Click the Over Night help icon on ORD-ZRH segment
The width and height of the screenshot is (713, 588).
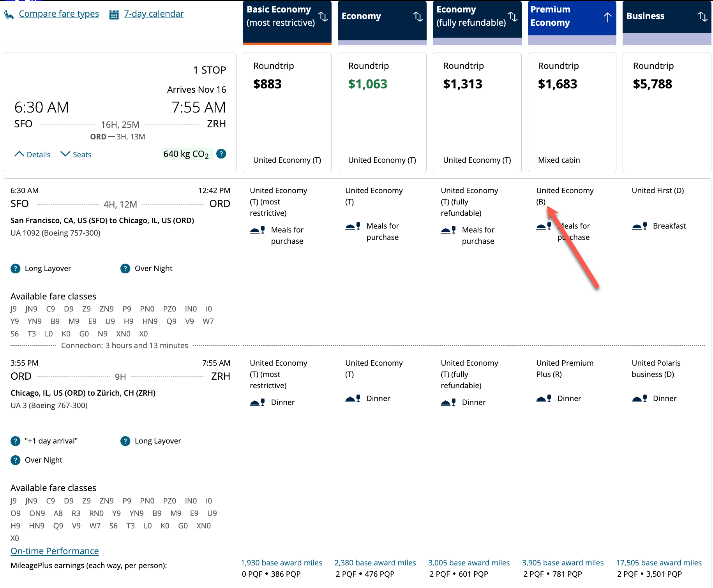pos(15,460)
